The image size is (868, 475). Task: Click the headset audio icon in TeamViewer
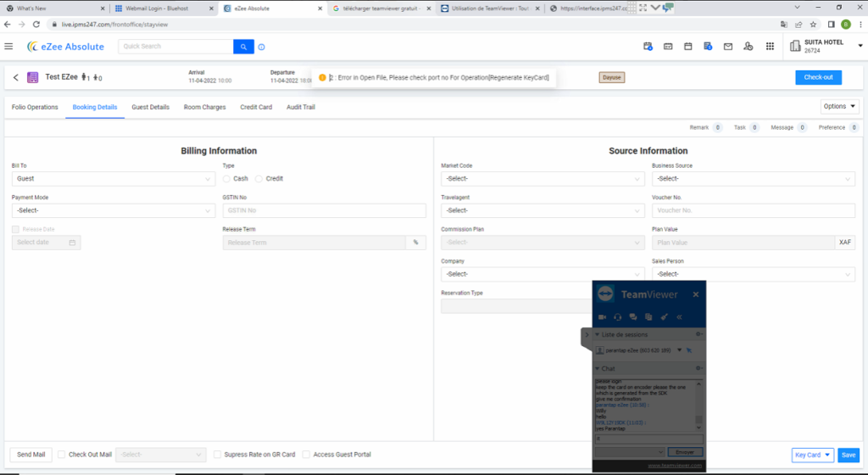[618, 317]
